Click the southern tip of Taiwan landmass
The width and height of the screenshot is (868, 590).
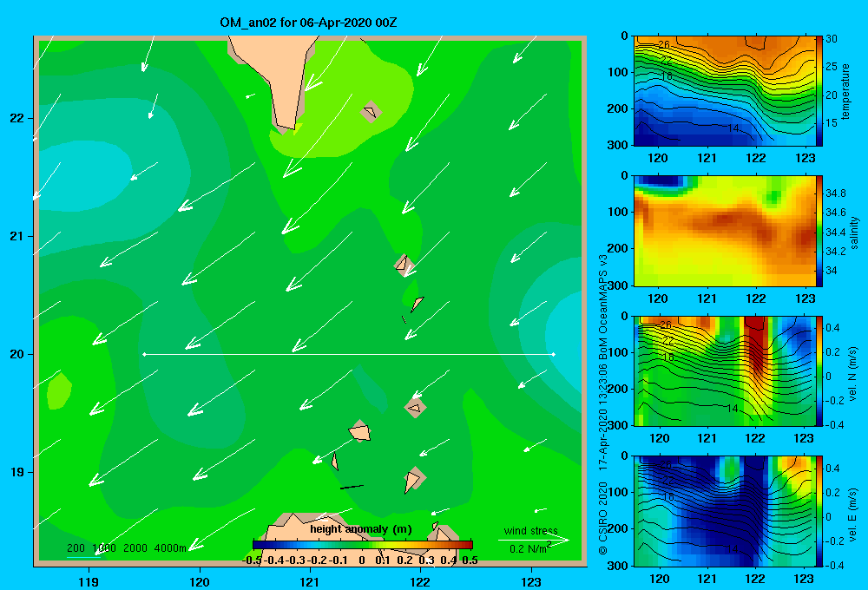pyautogui.click(x=286, y=127)
